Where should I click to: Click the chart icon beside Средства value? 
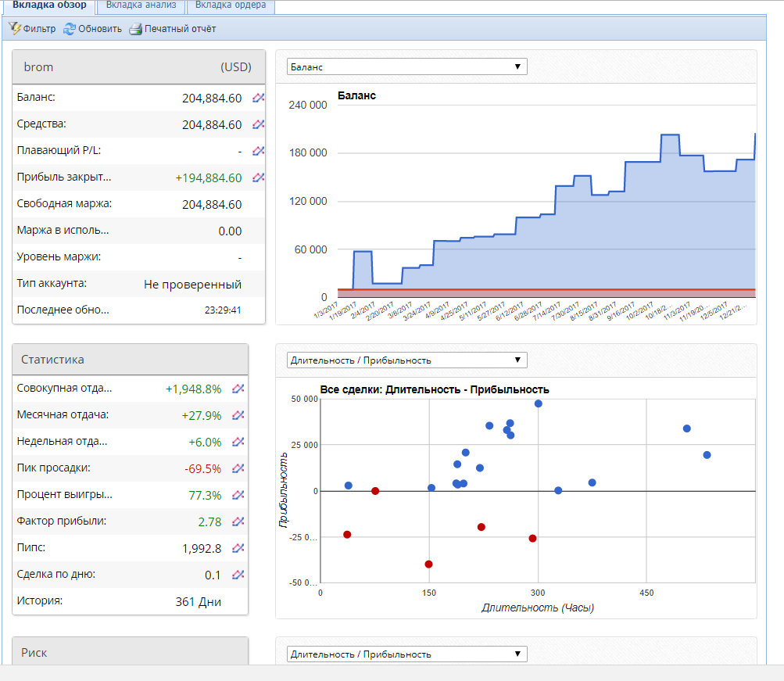(x=258, y=124)
